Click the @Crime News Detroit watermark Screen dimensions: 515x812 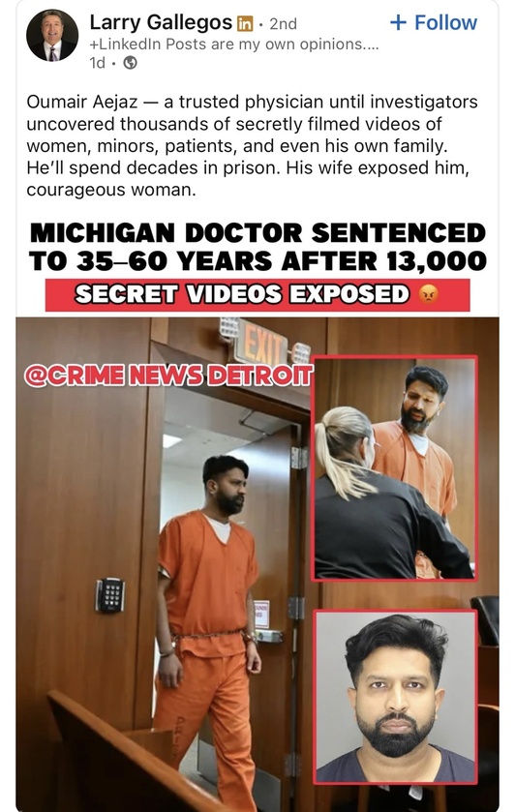point(168,376)
